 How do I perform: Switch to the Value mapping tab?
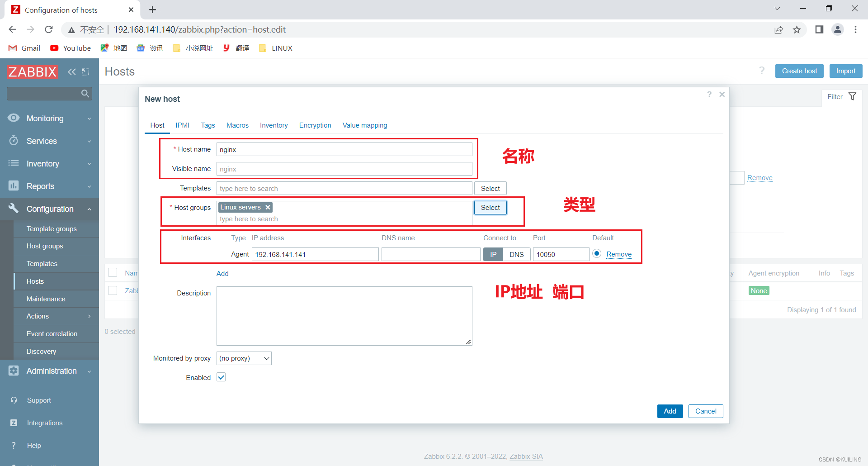click(365, 125)
